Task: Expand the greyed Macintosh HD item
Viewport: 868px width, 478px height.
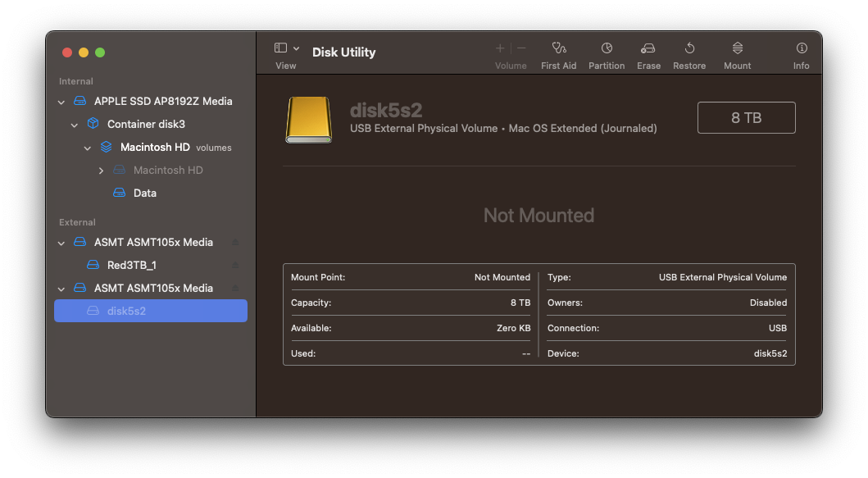Action: click(101, 170)
